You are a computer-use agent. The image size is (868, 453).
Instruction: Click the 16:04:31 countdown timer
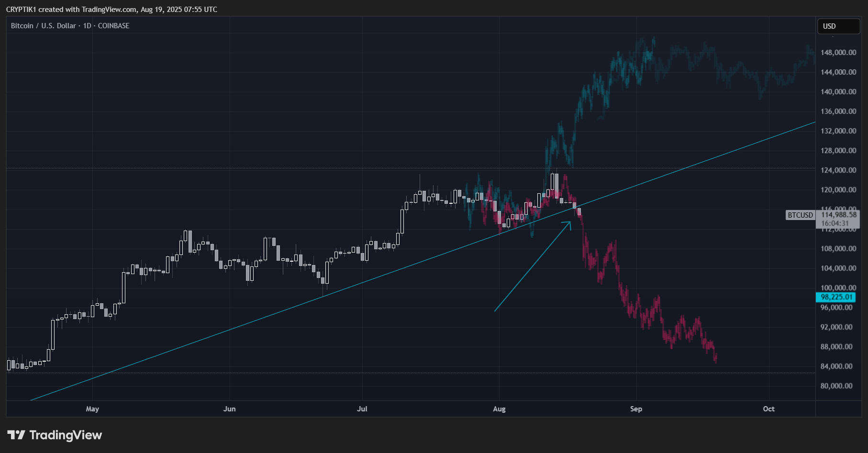tap(835, 223)
